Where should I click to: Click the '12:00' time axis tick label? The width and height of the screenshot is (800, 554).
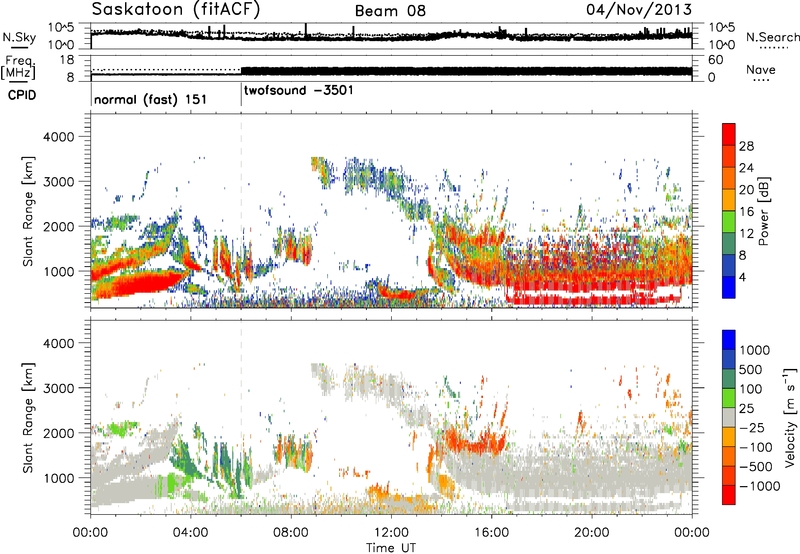coord(391,533)
